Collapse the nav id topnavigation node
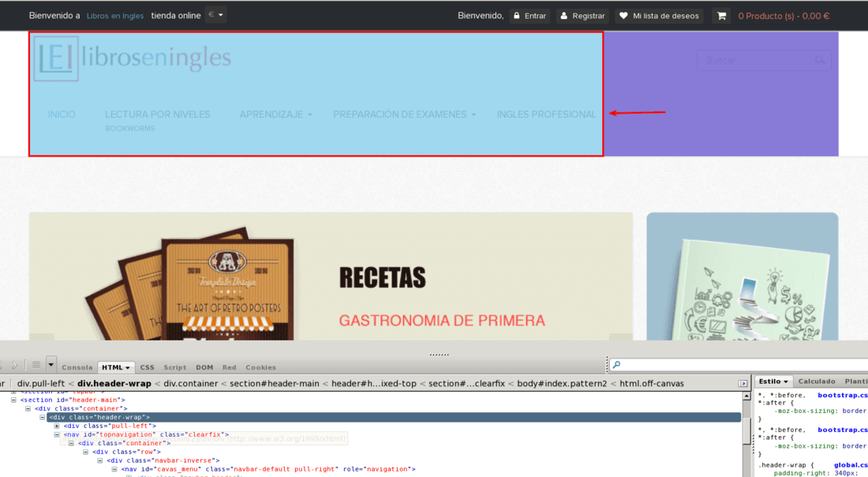Image resolution: width=868 pixels, height=477 pixels. (57, 435)
